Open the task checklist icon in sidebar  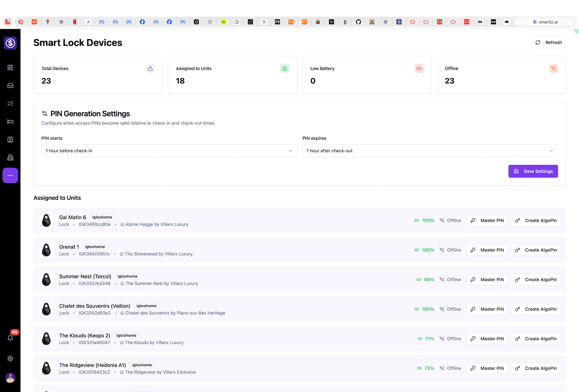[x=10, y=104]
